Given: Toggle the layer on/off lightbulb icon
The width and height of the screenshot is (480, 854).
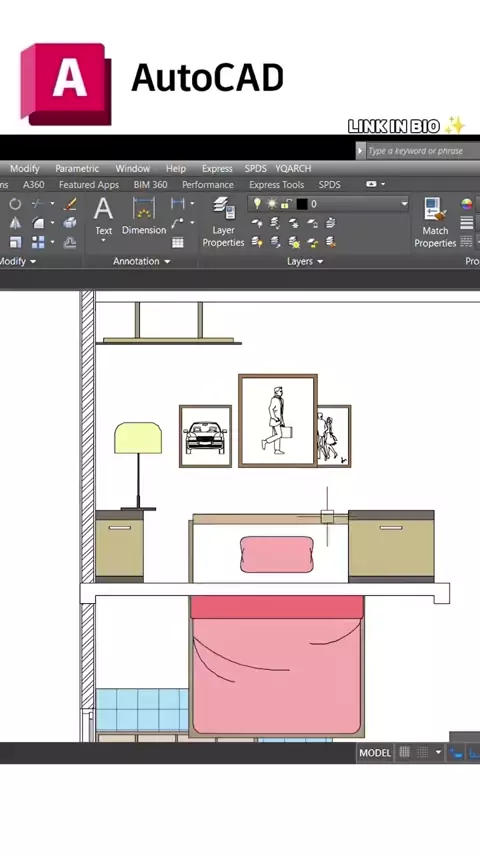Looking at the screenshot, I should (257, 204).
